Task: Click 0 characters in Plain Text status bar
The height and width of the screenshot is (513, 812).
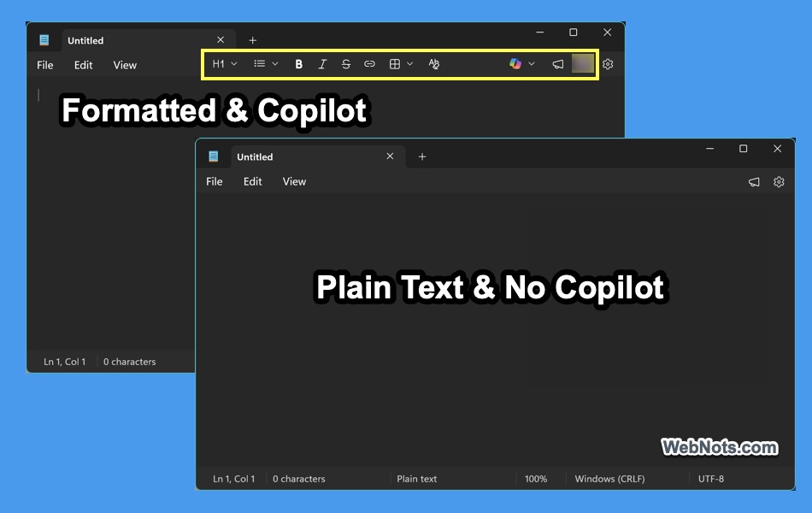Action: tap(299, 479)
